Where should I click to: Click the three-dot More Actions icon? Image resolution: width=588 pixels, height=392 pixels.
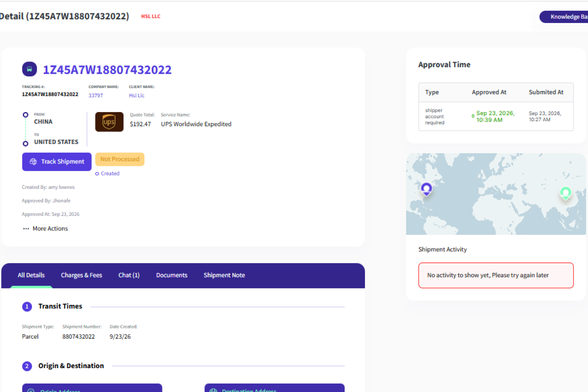[26, 229]
